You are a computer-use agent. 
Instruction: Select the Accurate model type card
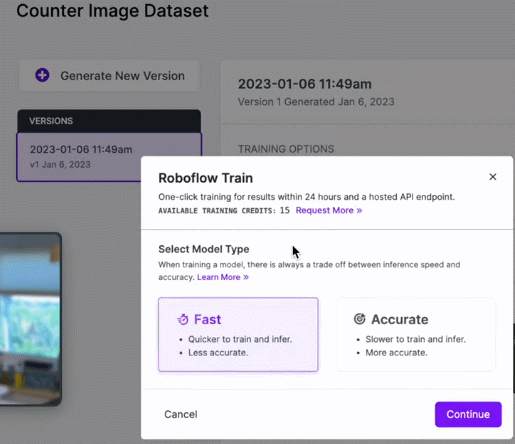coord(416,334)
